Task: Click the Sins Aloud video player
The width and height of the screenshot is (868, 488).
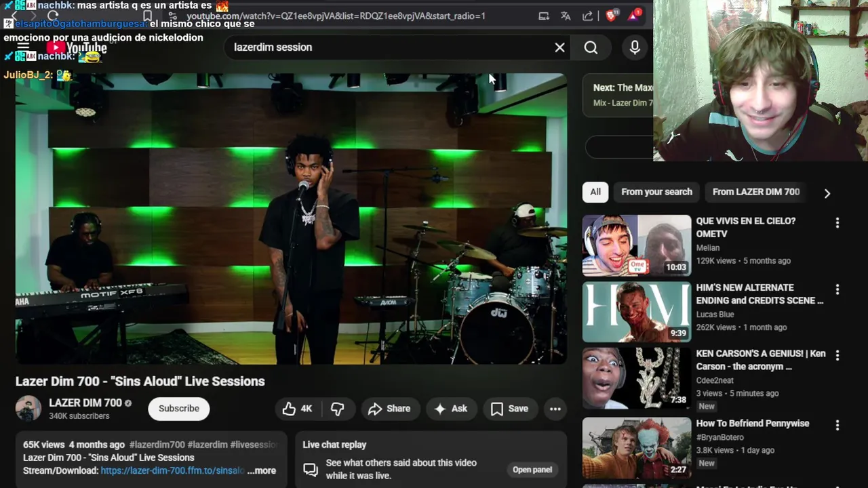Action: (x=291, y=219)
